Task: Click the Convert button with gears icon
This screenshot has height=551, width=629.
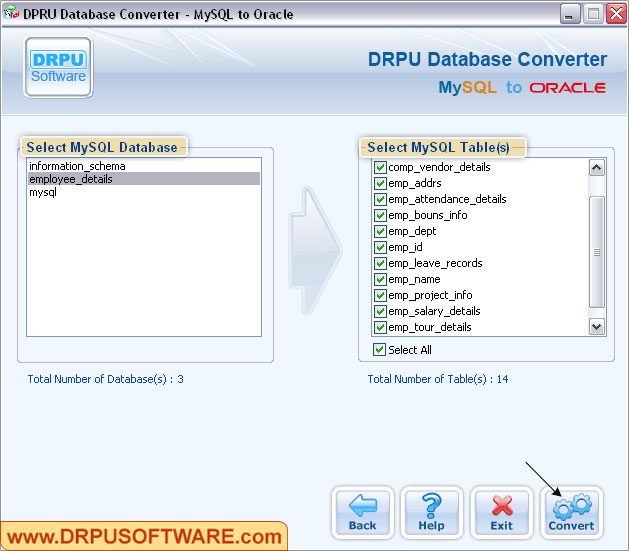Action: point(571,513)
